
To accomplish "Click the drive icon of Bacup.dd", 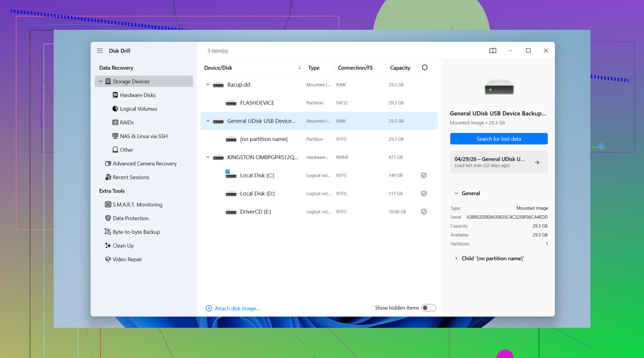I will 218,85.
